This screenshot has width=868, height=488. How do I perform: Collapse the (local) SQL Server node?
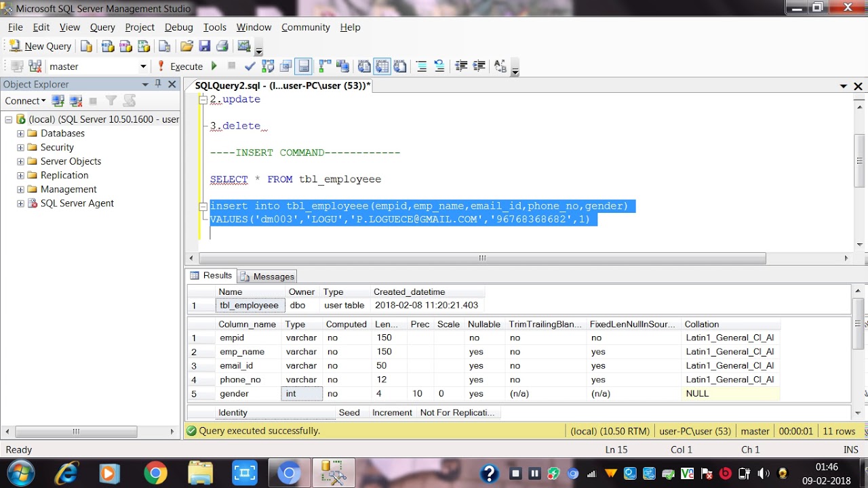tap(8, 119)
